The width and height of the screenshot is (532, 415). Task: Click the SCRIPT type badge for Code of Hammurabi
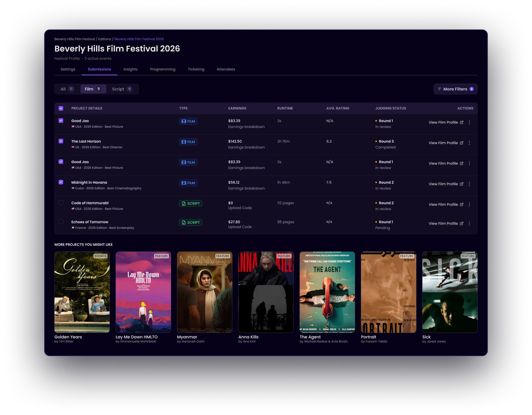point(190,203)
